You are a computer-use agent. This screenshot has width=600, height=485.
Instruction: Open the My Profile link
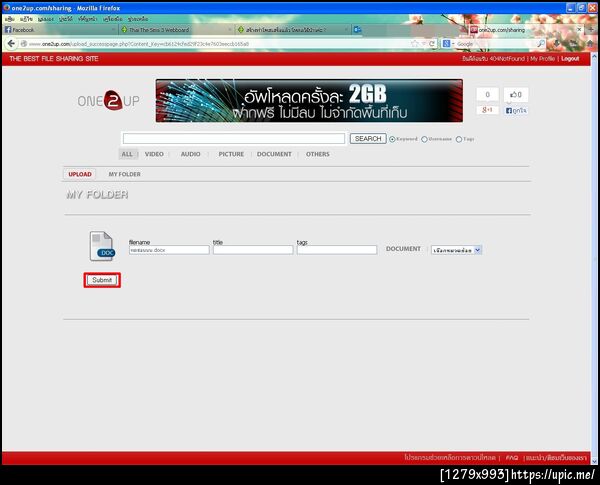[x=542, y=59]
